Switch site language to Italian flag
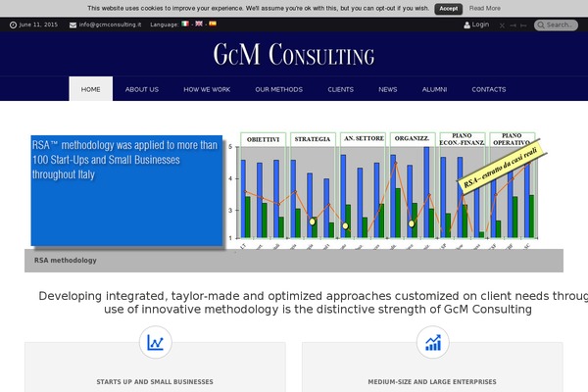The image size is (588, 392). tap(185, 24)
